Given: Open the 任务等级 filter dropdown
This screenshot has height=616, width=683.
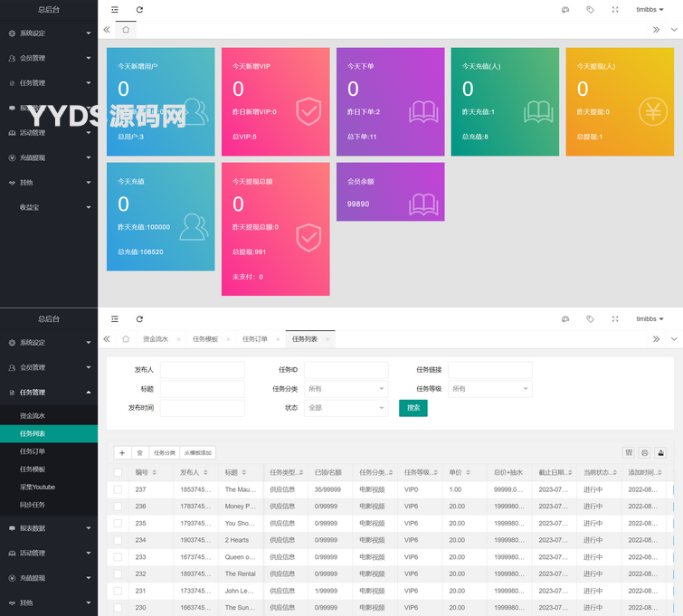Looking at the screenshot, I should (x=489, y=389).
